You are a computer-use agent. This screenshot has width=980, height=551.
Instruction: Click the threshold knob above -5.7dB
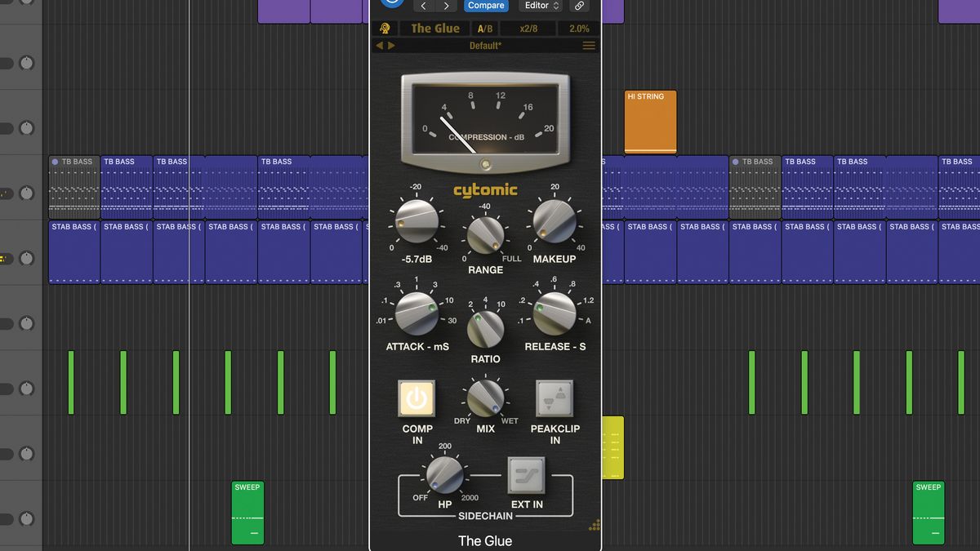point(416,222)
